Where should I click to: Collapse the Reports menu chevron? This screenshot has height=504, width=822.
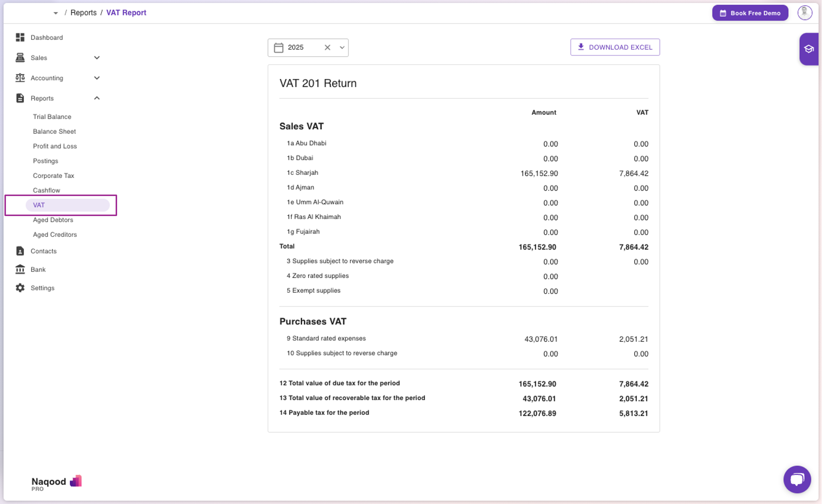(x=97, y=98)
